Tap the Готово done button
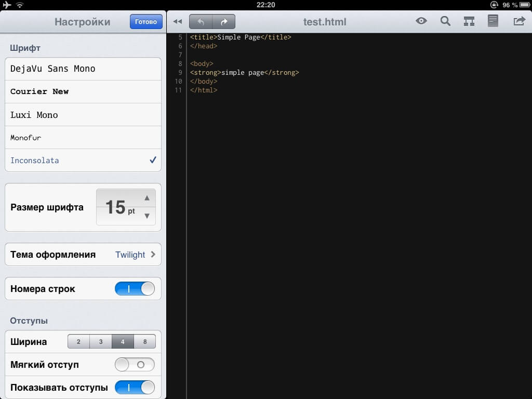Screen dimensions: 532x399 (x=146, y=22)
